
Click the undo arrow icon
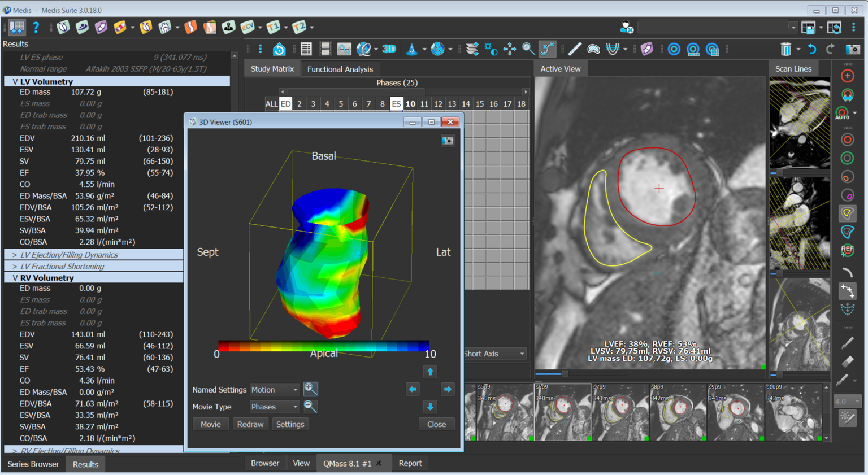click(x=811, y=49)
